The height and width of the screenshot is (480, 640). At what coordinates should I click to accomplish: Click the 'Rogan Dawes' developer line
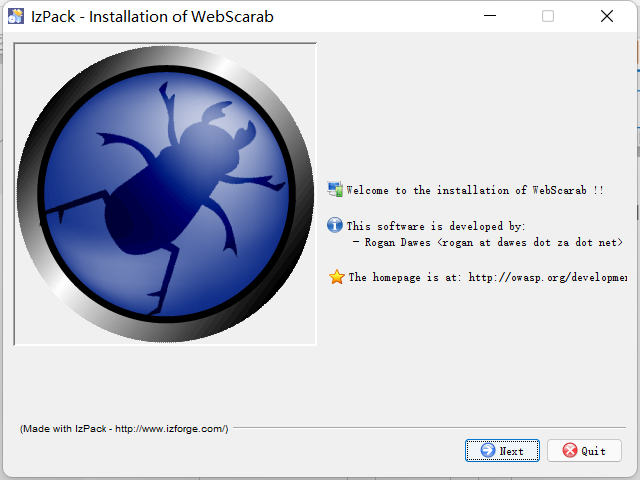[x=488, y=242]
